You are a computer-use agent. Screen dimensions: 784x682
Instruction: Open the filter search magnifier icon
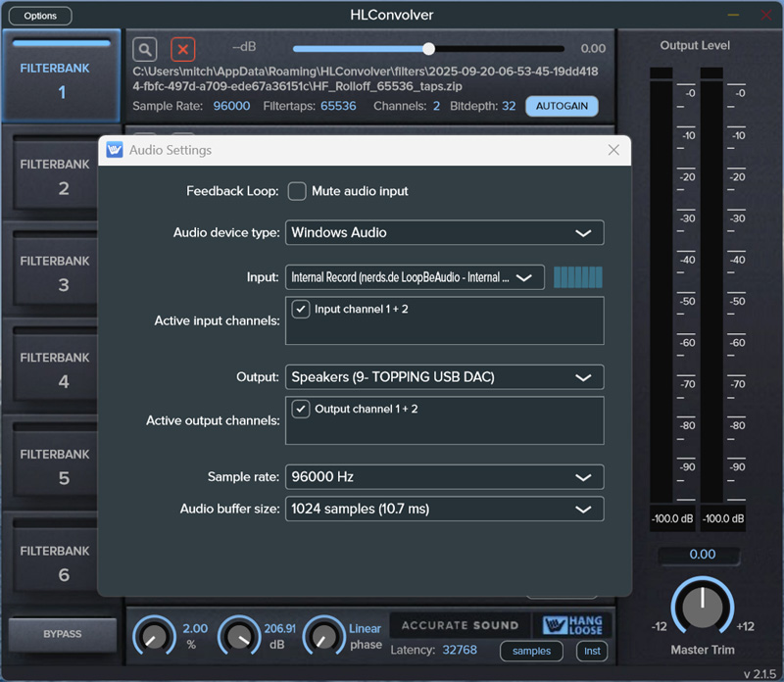click(x=144, y=48)
